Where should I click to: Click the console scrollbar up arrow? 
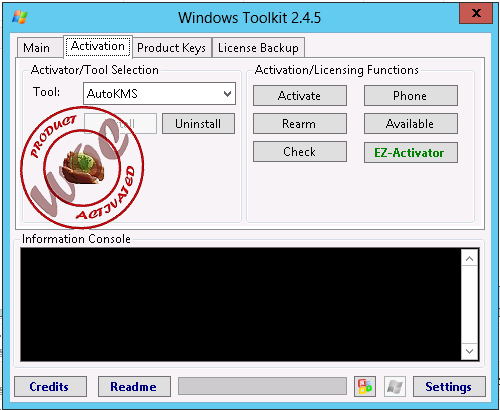470,259
